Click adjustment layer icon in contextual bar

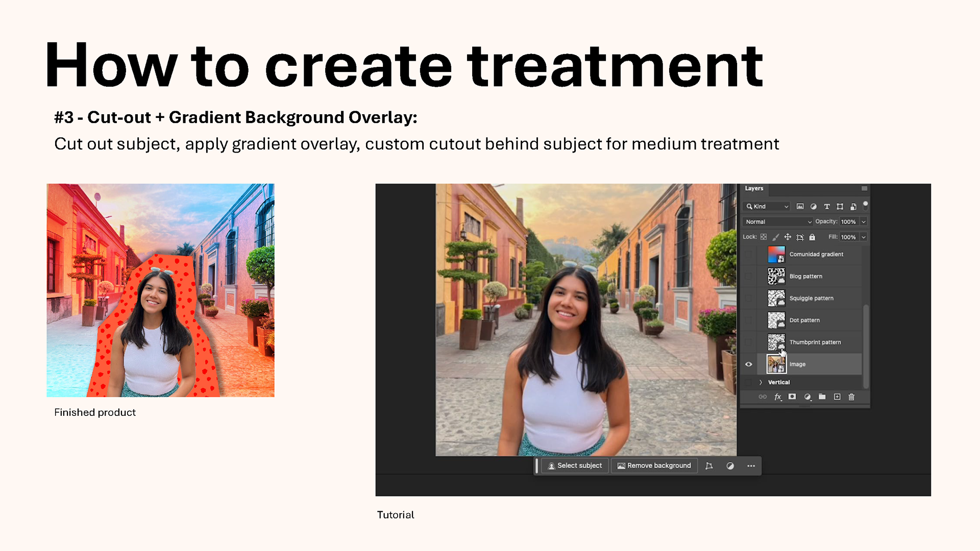click(x=730, y=466)
